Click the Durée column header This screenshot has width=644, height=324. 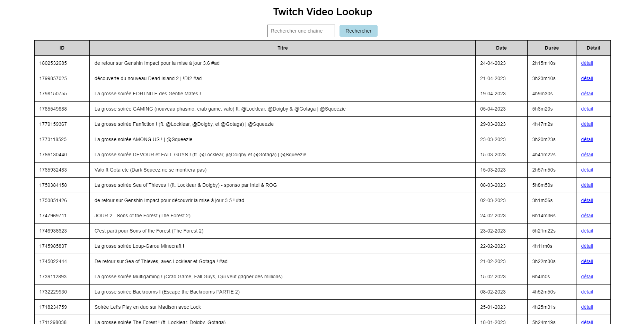pyautogui.click(x=552, y=48)
